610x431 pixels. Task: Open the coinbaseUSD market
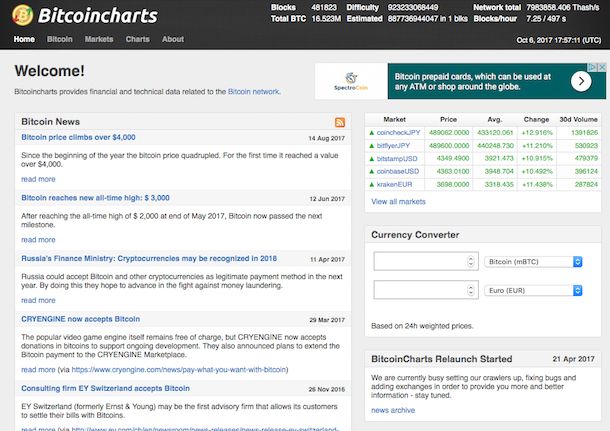[x=398, y=172]
